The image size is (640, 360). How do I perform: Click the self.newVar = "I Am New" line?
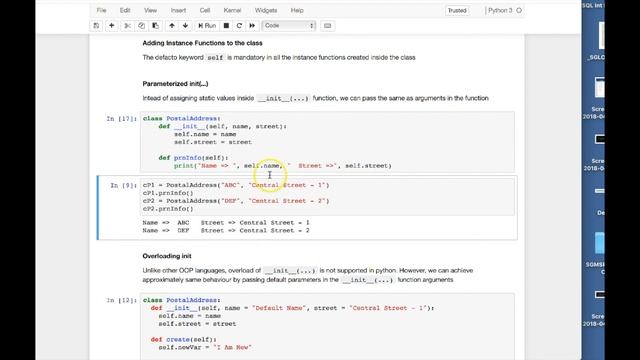(x=205, y=347)
